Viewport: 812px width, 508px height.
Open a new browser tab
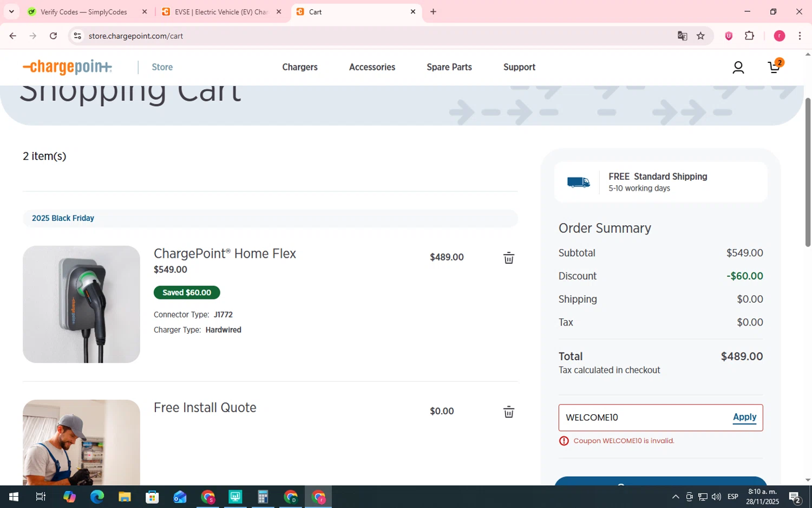point(433,11)
